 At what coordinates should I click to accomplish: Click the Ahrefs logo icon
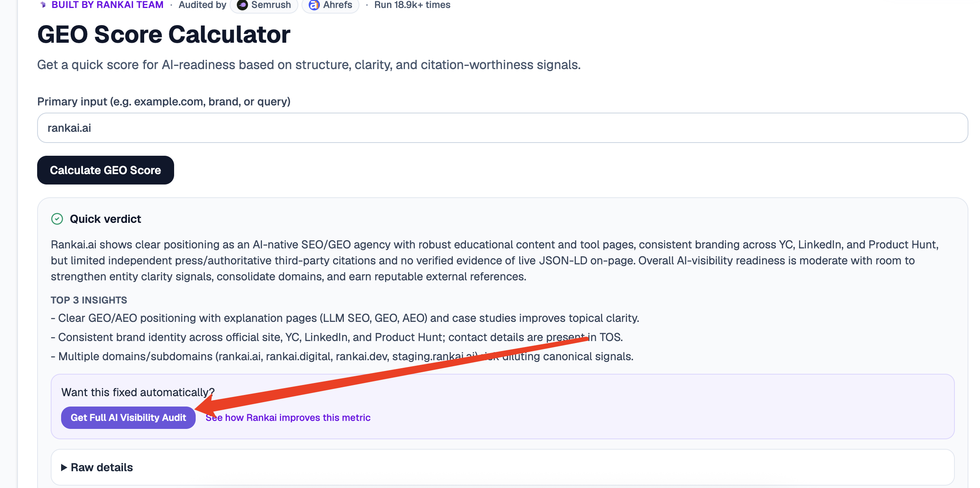[314, 5]
